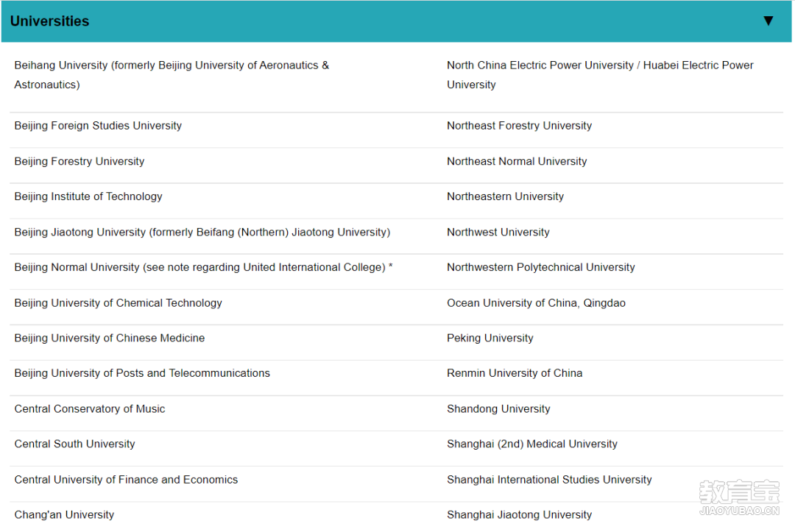Select Beijing Foreign Studies University
Screen dimensions: 795x532
[x=98, y=126]
